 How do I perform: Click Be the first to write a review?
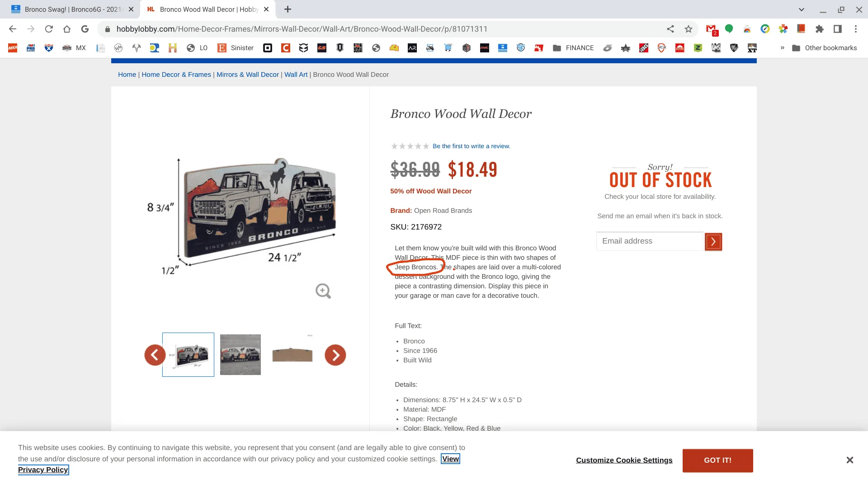pos(472,146)
